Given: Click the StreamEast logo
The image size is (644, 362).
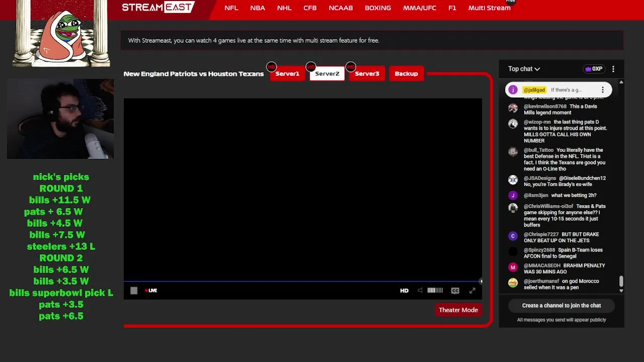Looking at the screenshot, I should point(158,7).
